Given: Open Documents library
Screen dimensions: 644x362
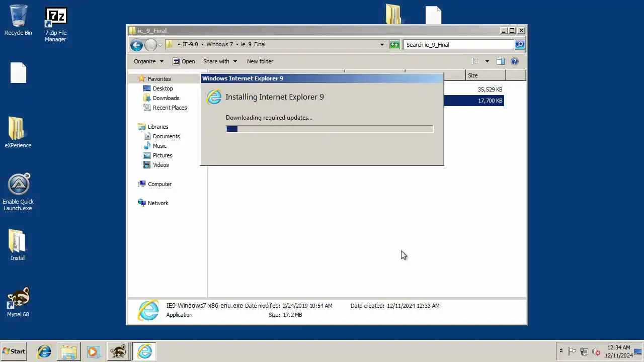Looking at the screenshot, I should pos(166,136).
